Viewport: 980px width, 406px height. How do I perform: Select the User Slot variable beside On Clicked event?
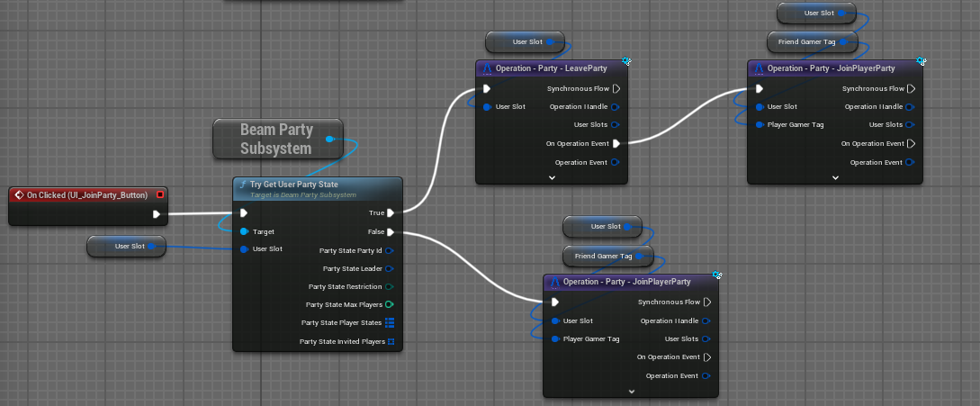point(126,246)
